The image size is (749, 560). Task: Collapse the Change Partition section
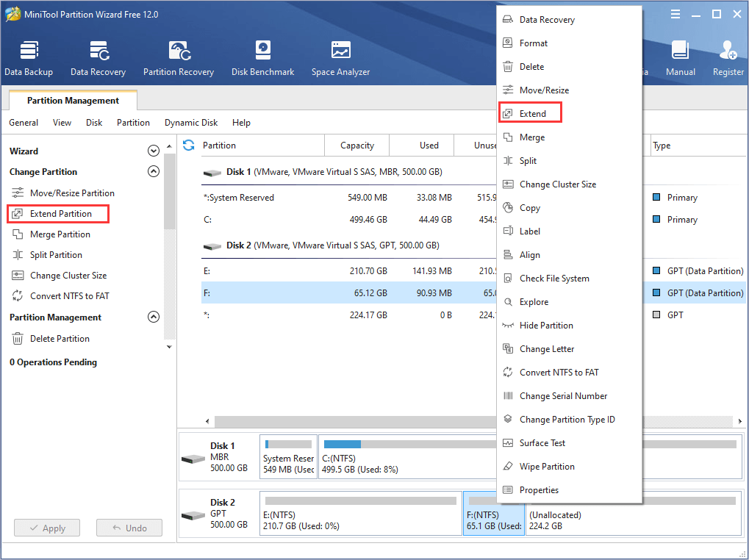[154, 170]
